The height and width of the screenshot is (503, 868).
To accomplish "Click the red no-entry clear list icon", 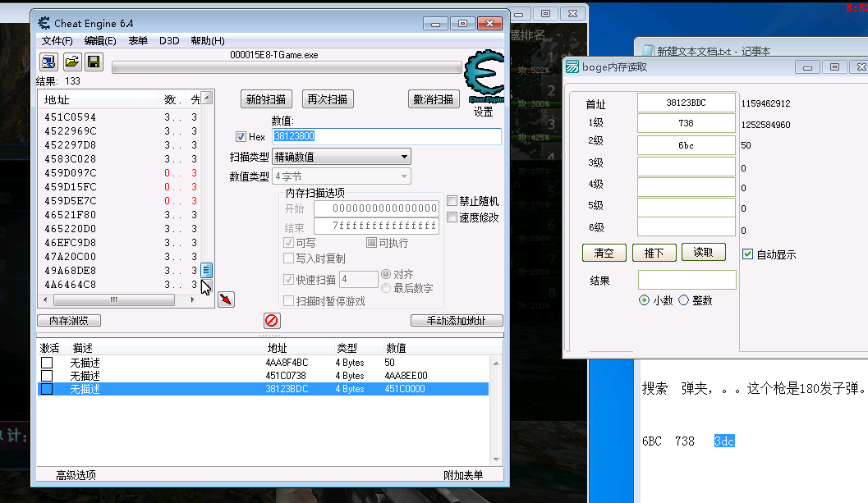I will pos(271,320).
